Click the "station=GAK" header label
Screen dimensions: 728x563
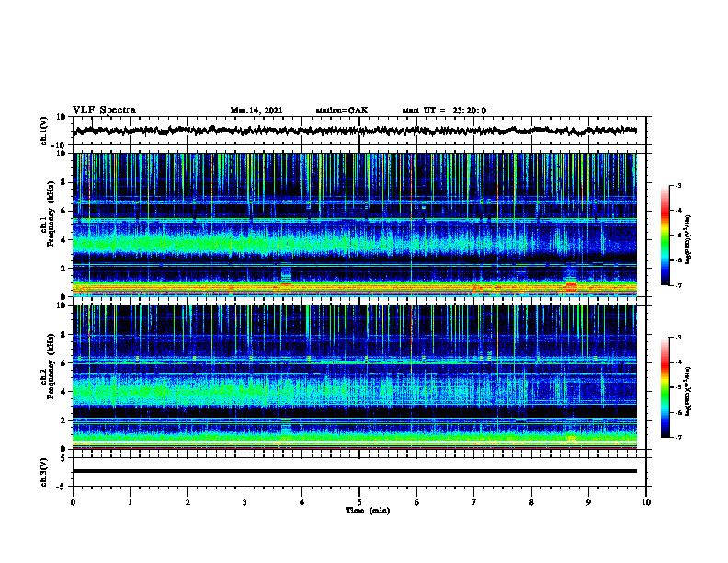[x=342, y=110]
